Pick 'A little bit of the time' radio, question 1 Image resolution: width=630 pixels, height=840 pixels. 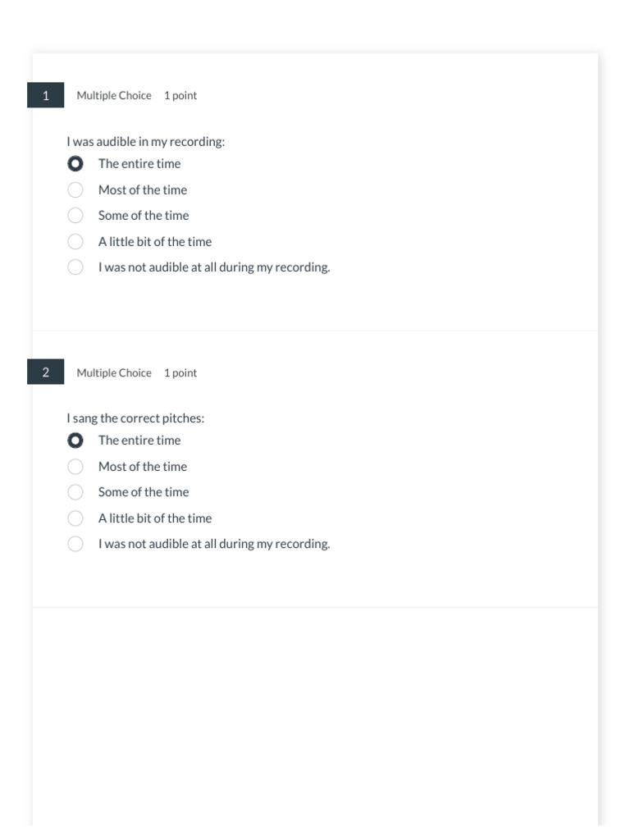(75, 242)
